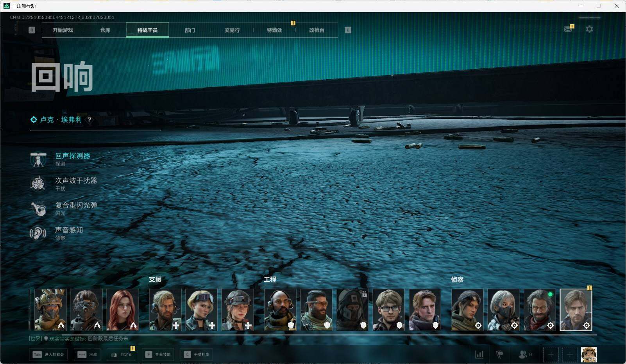Open the settings gear icon
Viewport: 626px width, 364px height.
tap(589, 29)
